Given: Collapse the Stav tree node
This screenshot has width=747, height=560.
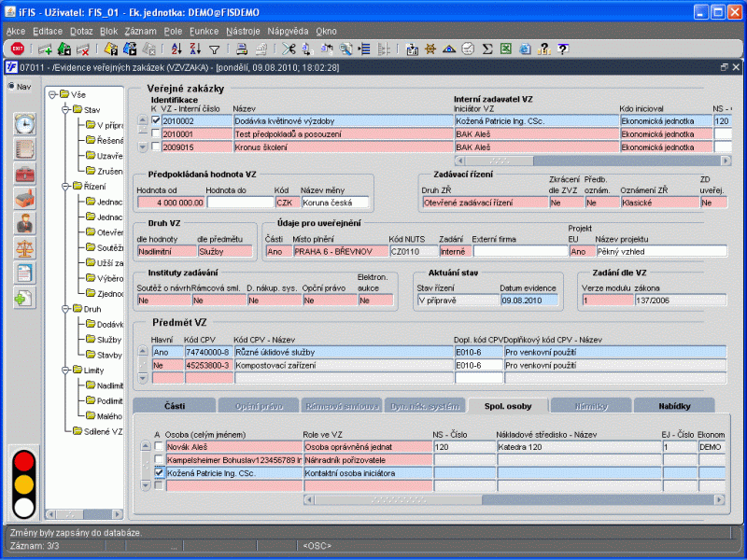Looking at the screenshot, I should point(65,110).
